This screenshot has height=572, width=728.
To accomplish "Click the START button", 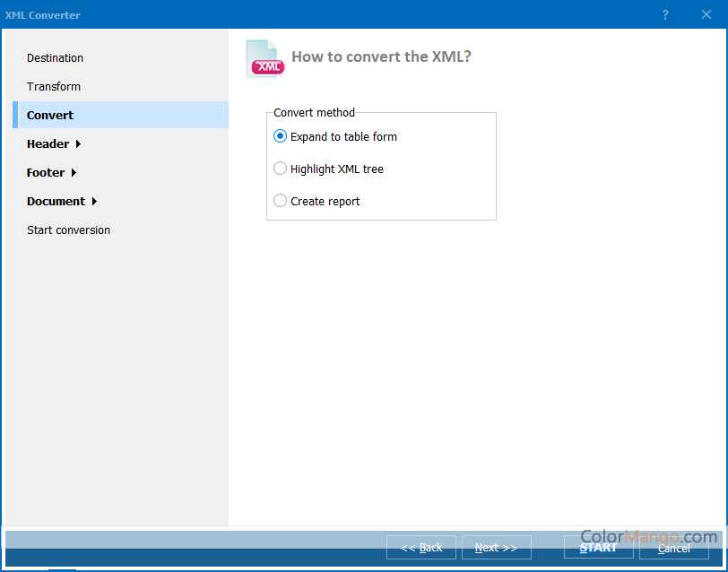I will (x=598, y=548).
